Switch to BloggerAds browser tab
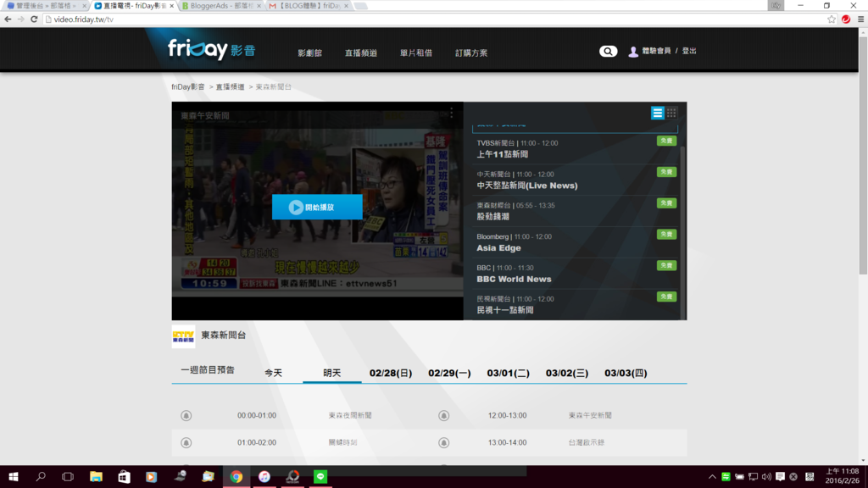The width and height of the screenshot is (868, 488). (x=221, y=6)
